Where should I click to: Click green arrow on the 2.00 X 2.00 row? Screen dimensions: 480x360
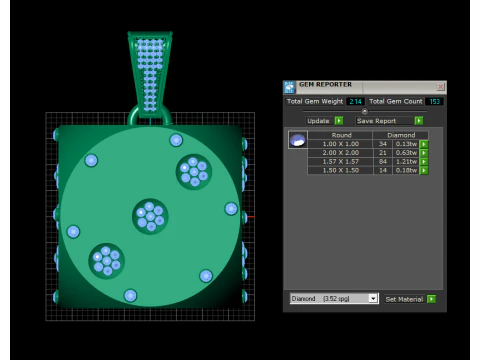coord(424,153)
